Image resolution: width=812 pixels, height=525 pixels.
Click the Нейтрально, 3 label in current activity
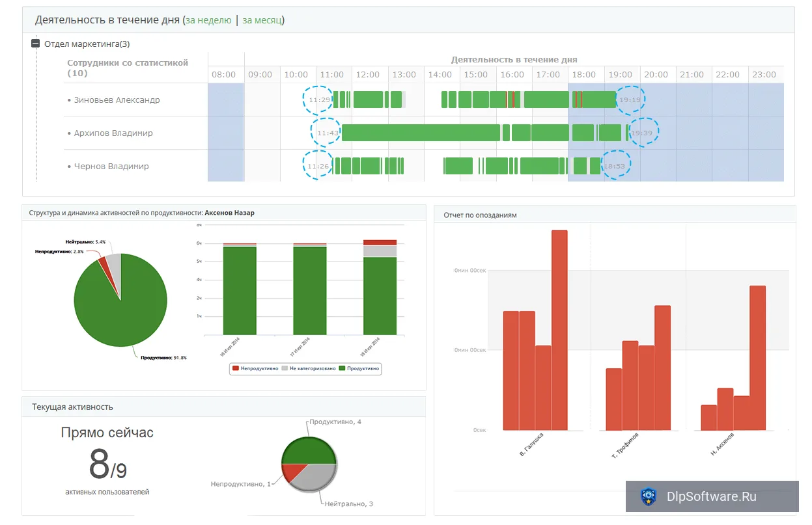coord(348,504)
